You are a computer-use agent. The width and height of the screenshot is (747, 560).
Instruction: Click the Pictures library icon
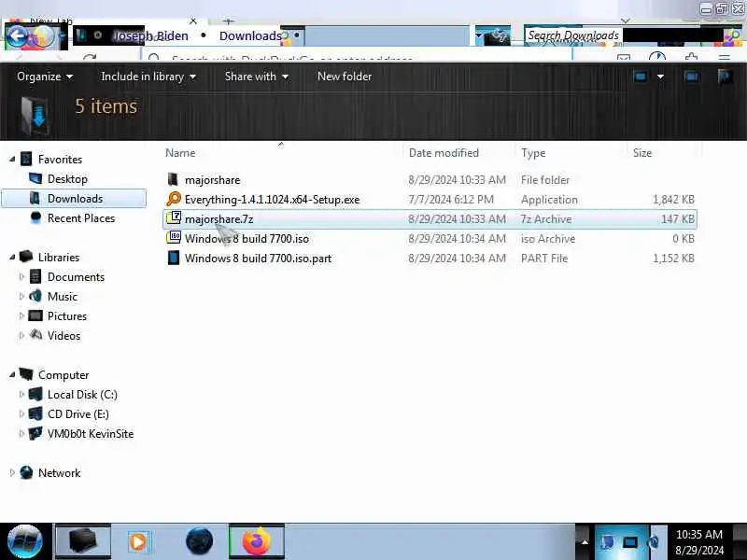(35, 315)
